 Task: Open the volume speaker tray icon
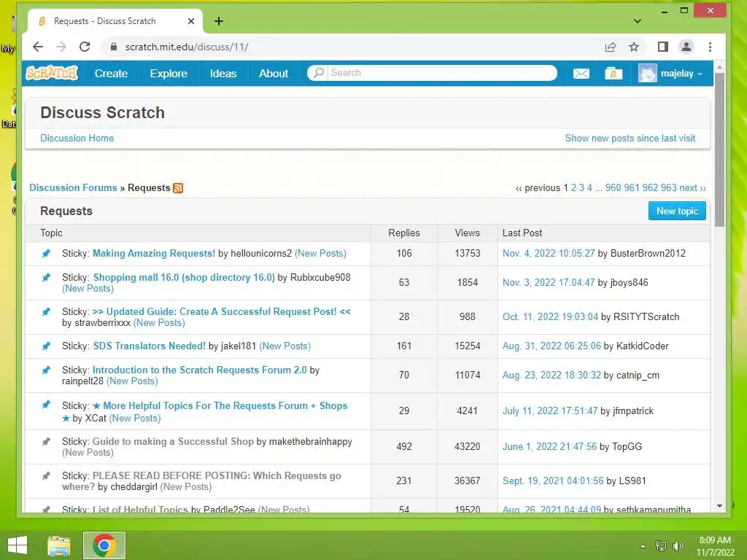678,545
